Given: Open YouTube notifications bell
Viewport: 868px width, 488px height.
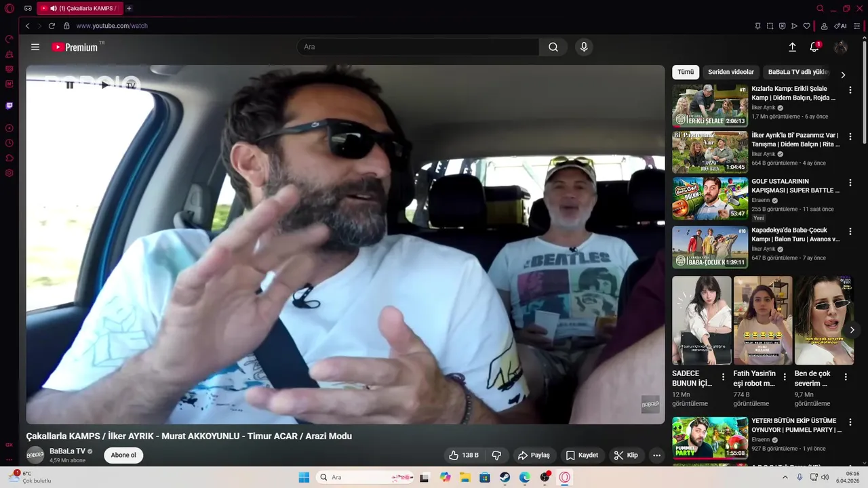Looking at the screenshot, I should (x=814, y=47).
